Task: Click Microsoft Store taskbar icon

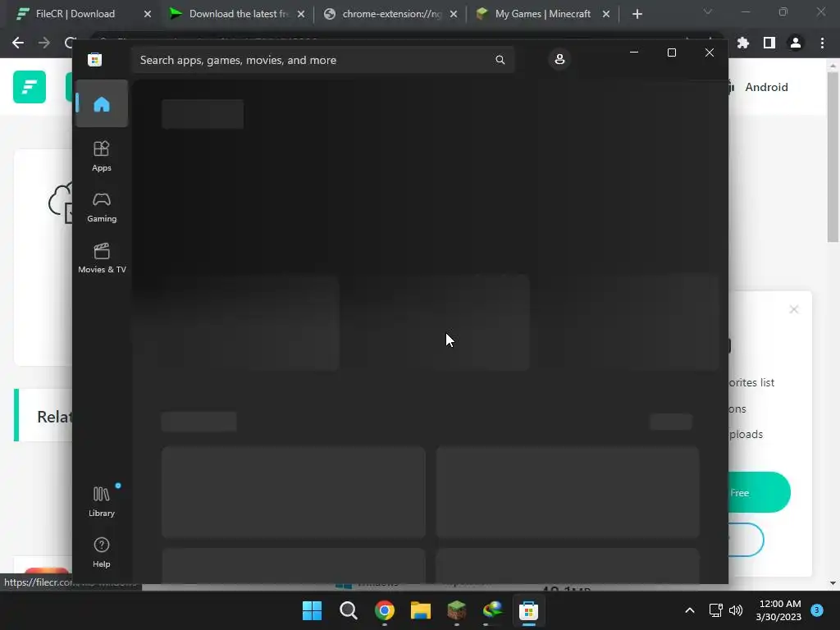Action: (528, 610)
